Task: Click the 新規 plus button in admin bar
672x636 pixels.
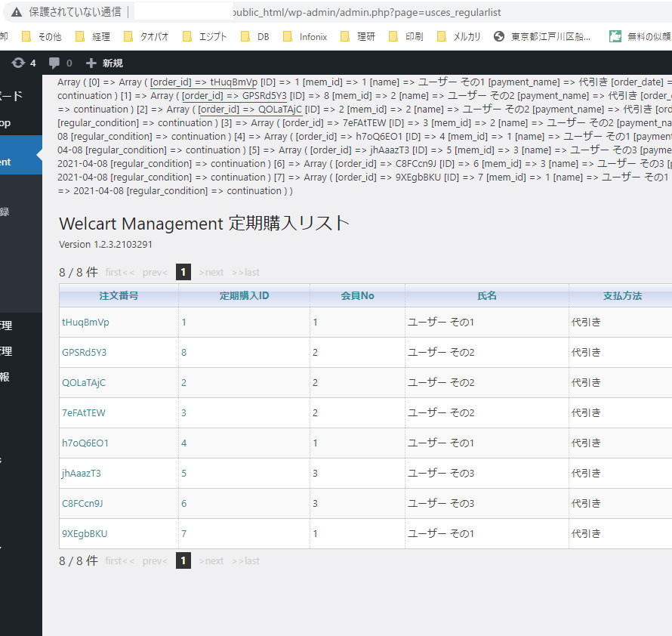Action: [104, 63]
